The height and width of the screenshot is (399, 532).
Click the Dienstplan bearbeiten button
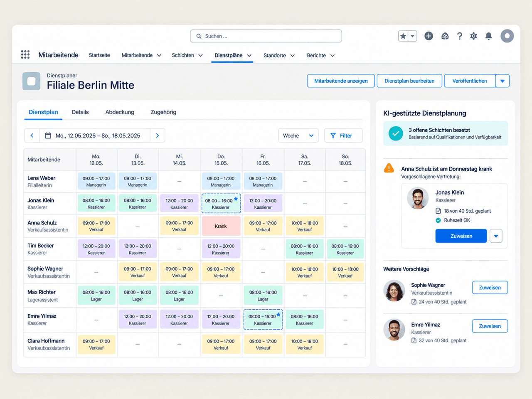409,81
